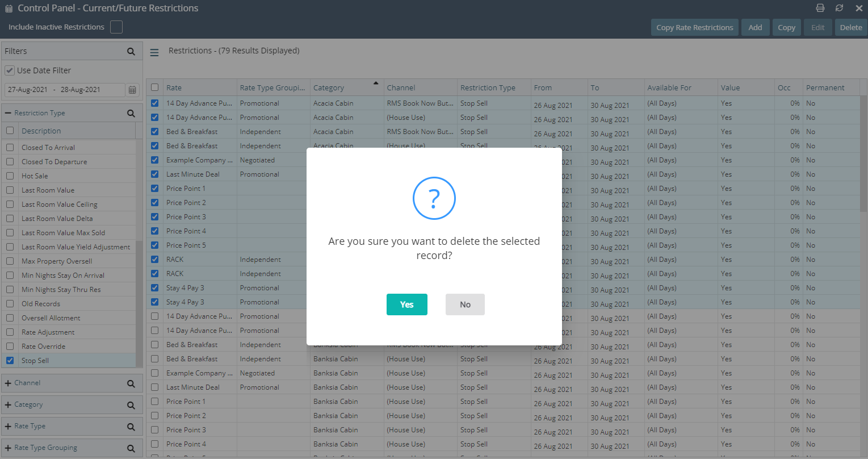Select all restriction types checkbox by Description
The height and width of the screenshot is (459, 868).
tap(10, 130)
